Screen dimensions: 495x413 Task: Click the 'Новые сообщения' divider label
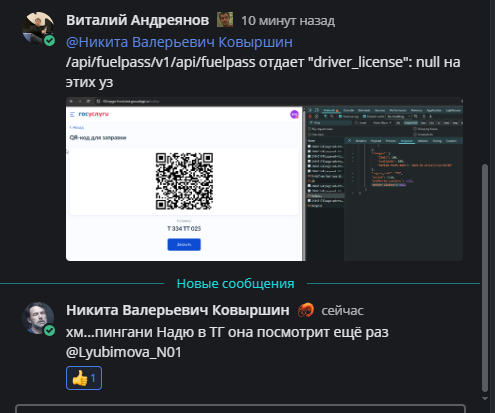tap(235, 284)
